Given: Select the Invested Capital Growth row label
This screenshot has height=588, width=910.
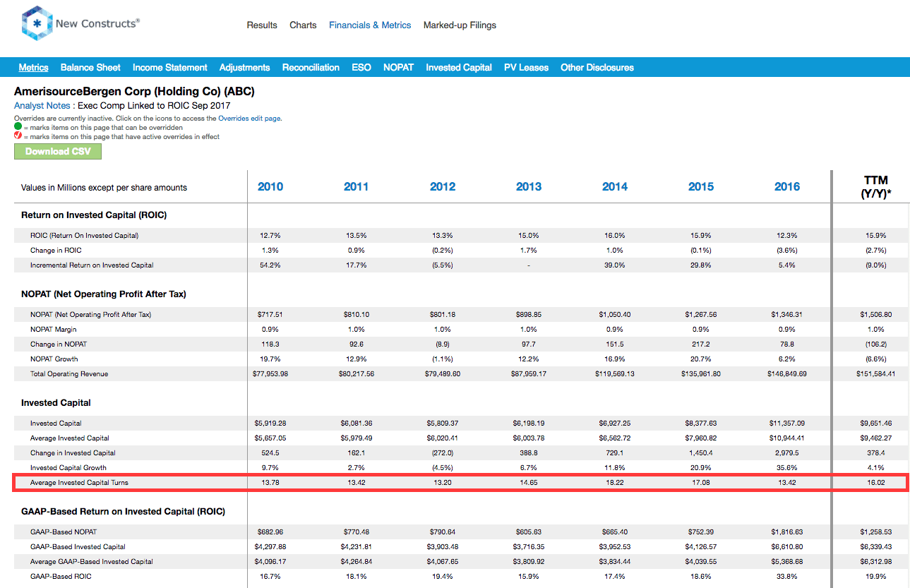Looking at the screenshot, I should pos(68,467).
